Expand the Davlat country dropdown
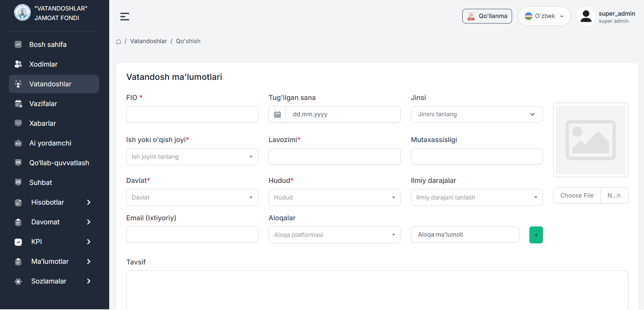This screenshot has height=310, width=644. [x=192, y=197]
